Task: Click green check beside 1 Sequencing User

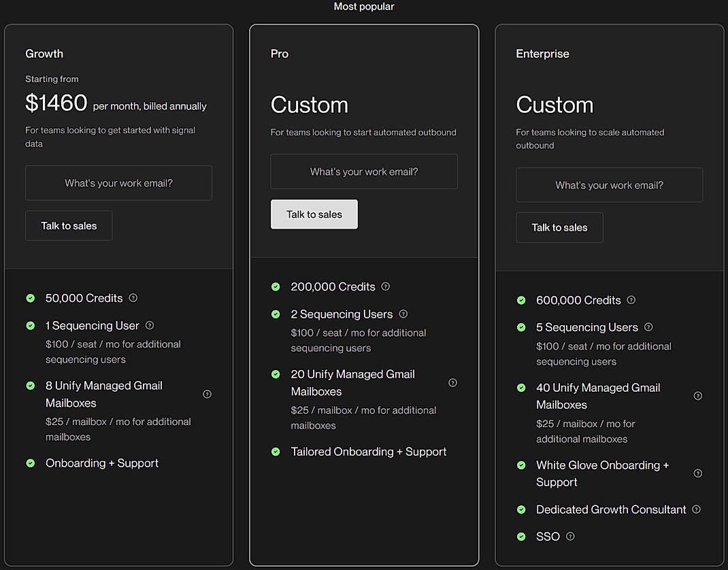Action: tap(31, 325)
